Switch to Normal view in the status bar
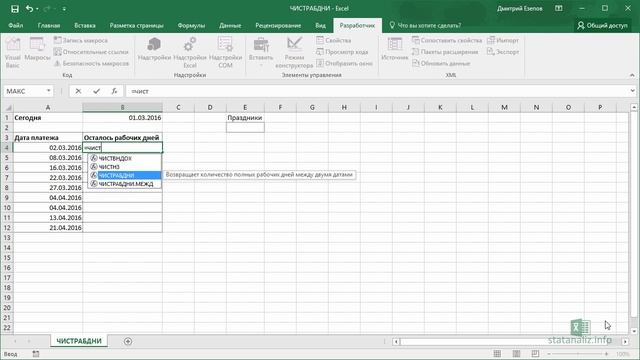Viewport: 640px width, 360px height. [x=497, y=354]
